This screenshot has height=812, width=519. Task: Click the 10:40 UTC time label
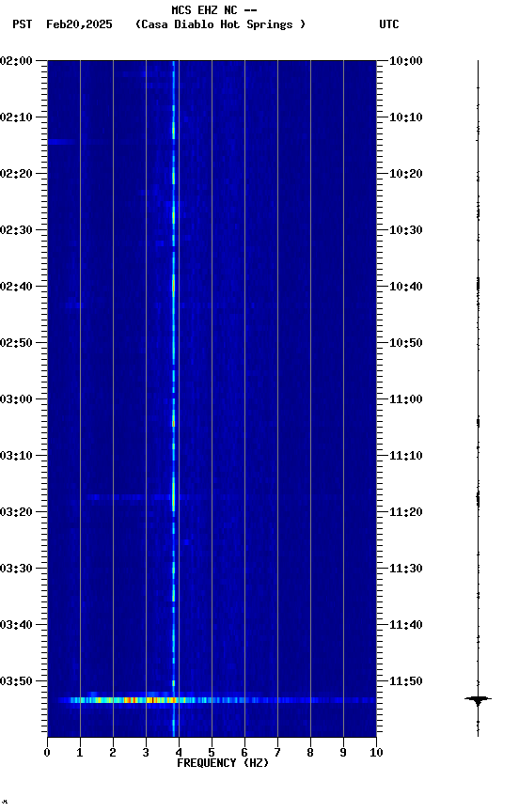pos(406,287)
